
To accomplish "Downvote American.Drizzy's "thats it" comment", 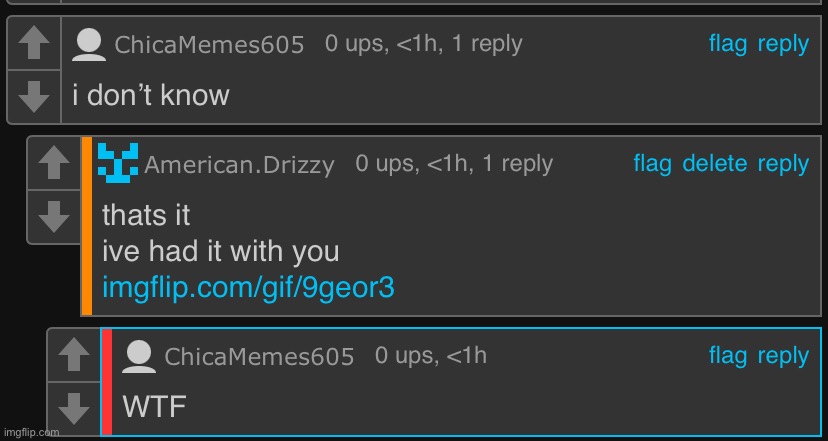I will click(54, 217).
